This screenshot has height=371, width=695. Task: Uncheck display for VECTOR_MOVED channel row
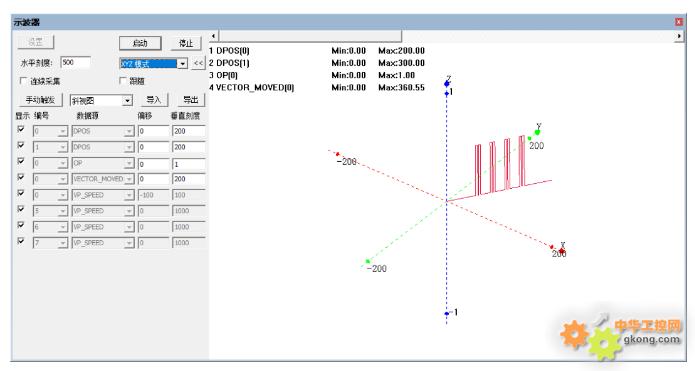coord(21,177)
